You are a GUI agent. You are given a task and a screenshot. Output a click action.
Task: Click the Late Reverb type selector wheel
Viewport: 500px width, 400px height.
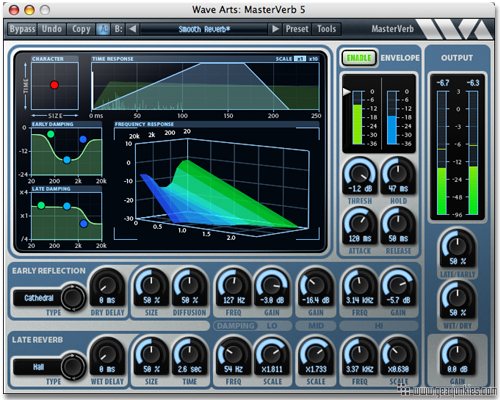73,367
